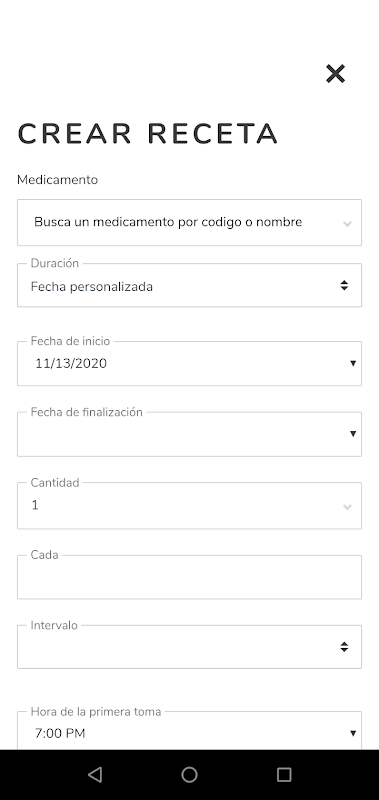Viewport: 379px width, 800px height.
Task: Tap the Android back navigation icon
Action: point(95,774)
